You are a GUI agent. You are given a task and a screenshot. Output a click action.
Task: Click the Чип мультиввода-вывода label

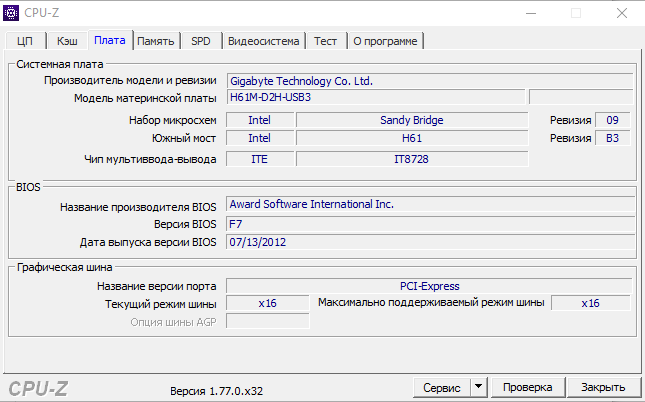[150, 159]
